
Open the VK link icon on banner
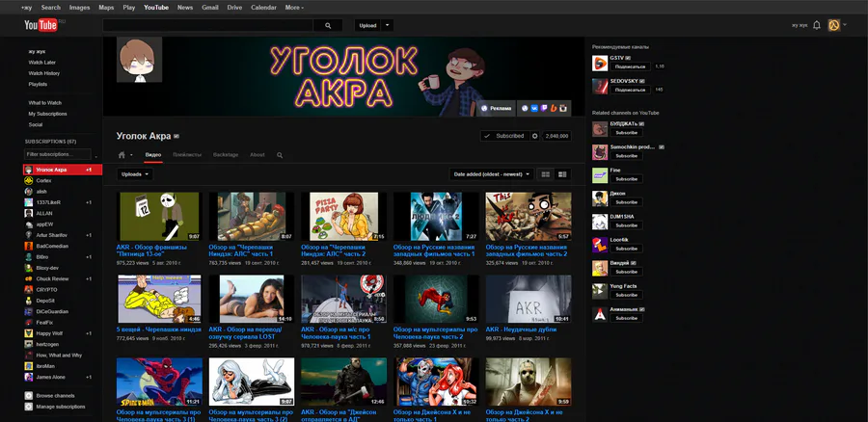pyautogui.click(x=534, y=109)
